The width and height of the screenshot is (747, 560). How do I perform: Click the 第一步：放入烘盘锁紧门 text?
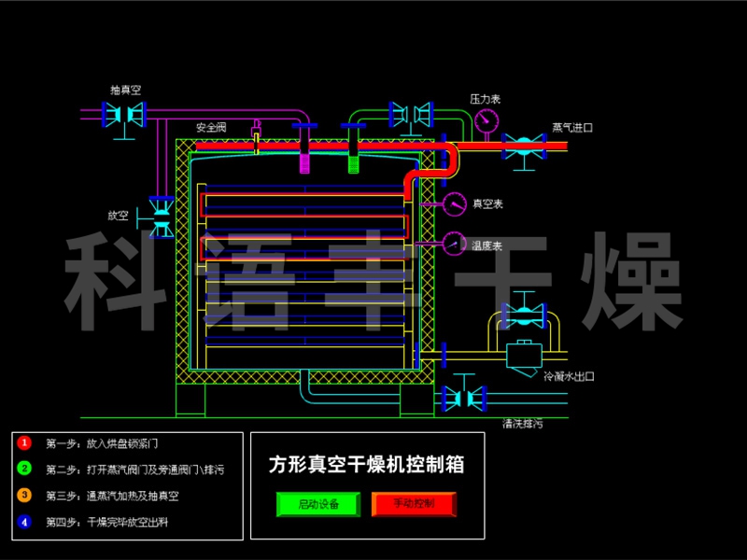click(102, 443)
